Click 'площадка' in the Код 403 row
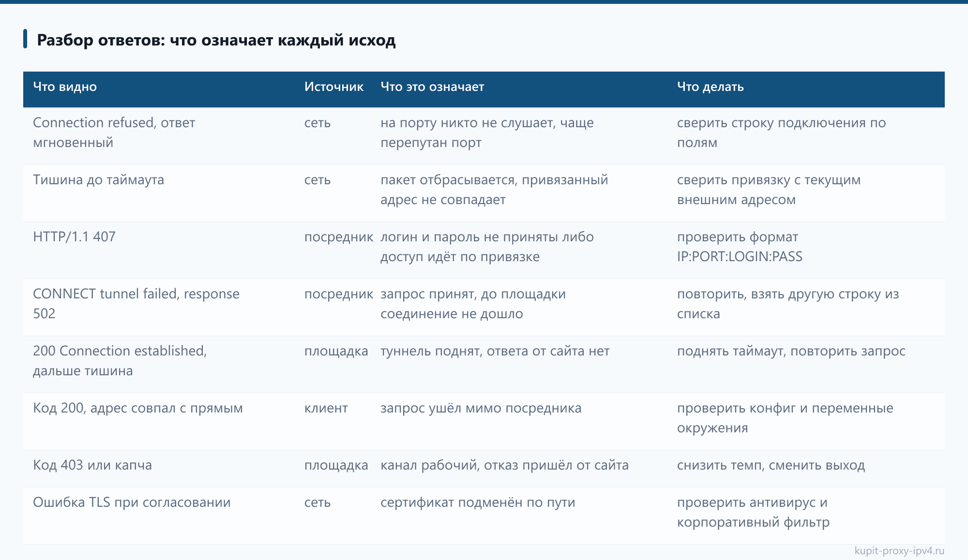This screenshot has width=968, height=560. (336, 465)
